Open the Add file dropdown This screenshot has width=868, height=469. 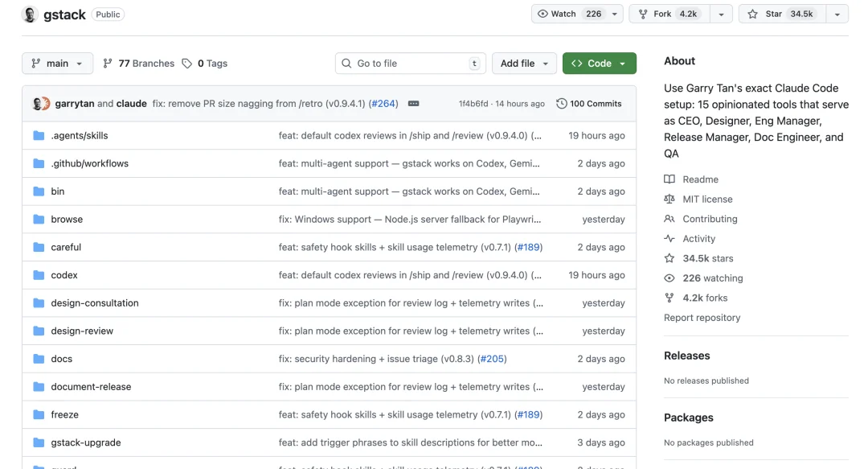click(x=524, y=64)
